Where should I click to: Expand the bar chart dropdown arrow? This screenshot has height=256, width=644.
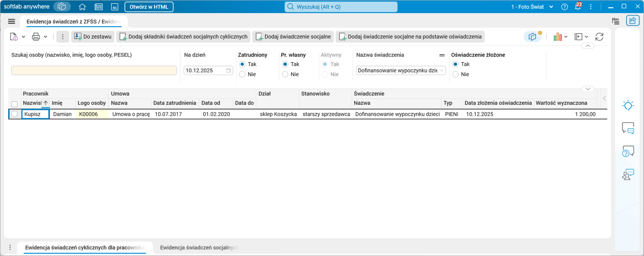(566, 37)
